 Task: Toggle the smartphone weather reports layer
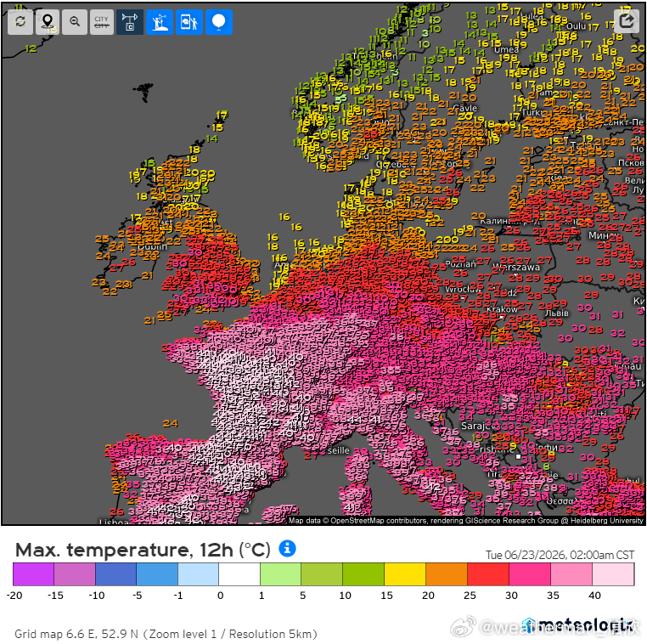189,22
